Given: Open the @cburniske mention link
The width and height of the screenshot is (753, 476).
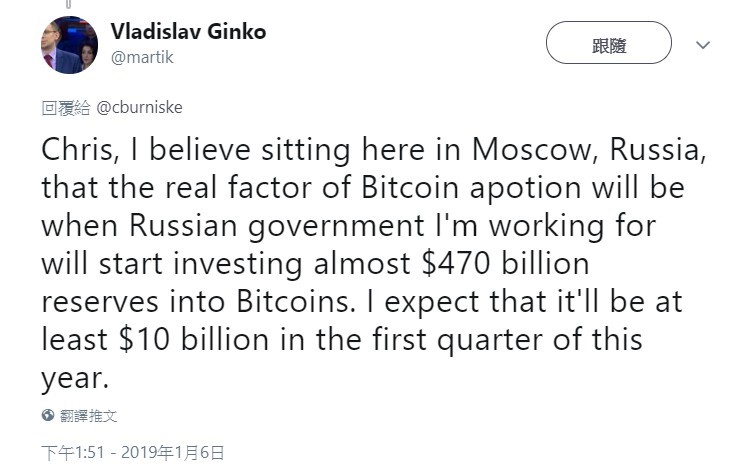Looking at the screenshot, I should point(139,106).
